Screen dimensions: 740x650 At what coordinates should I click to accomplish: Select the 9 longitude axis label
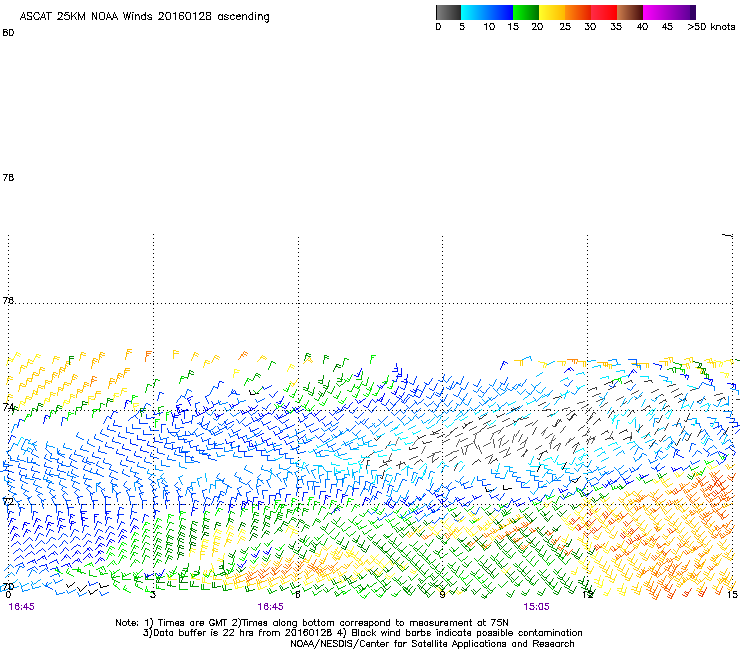[x=442, y=595]
